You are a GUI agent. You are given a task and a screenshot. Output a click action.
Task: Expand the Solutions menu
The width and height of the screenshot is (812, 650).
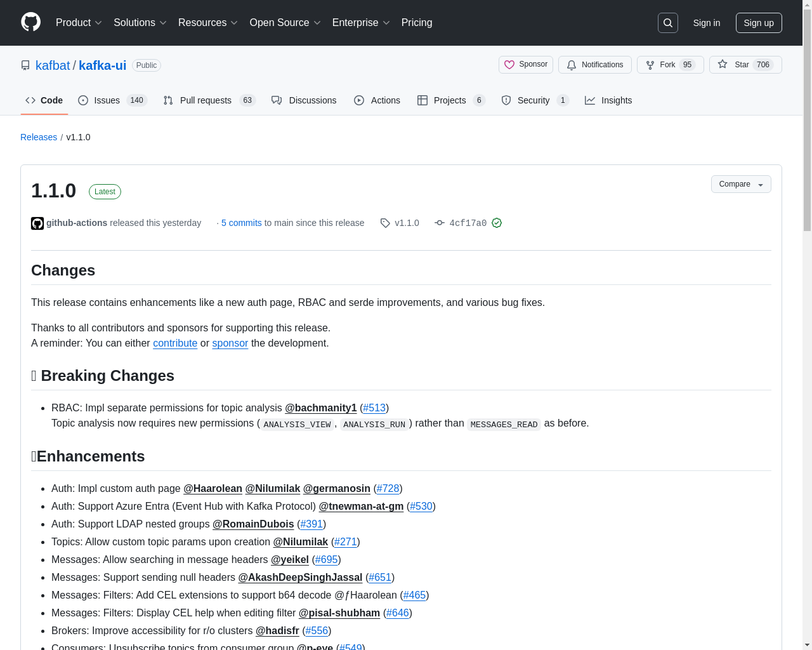coord(140,23)
